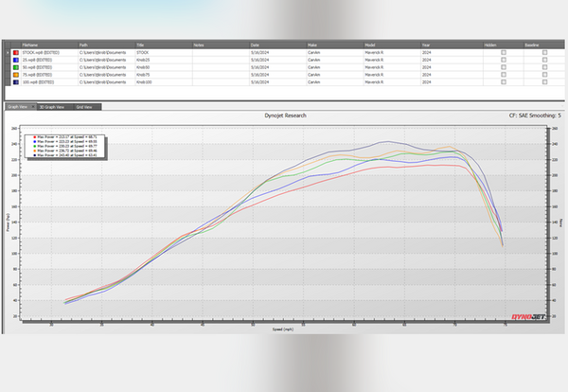Toggle Hidden checkbox for STOCK run
The image size is (568, 392).
[x=504, y=53]
